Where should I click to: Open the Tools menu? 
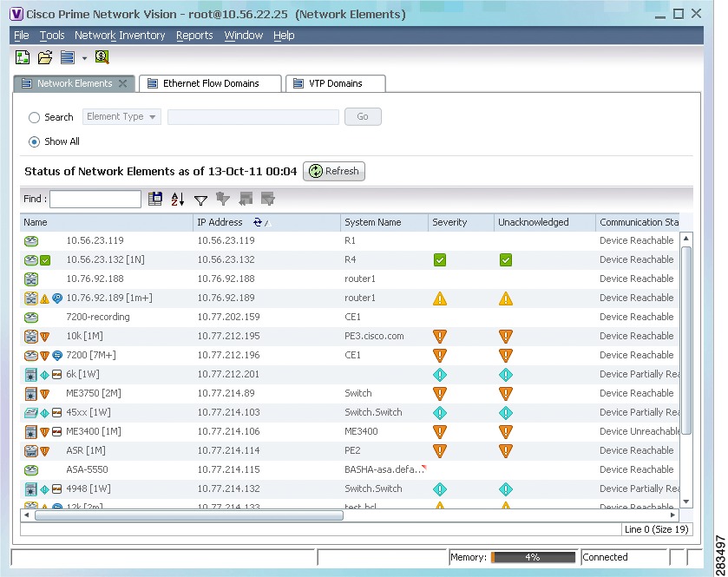52,36
